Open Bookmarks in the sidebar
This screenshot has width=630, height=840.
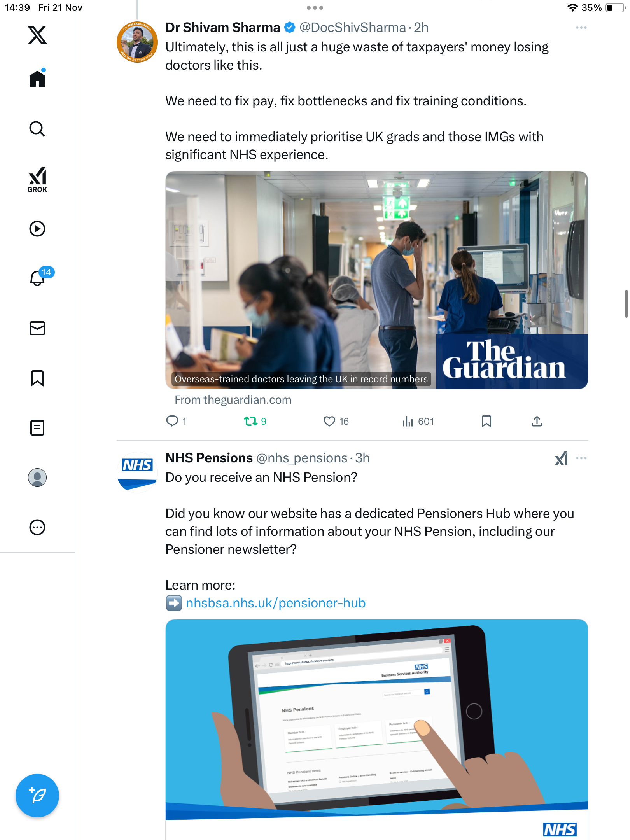37,378
